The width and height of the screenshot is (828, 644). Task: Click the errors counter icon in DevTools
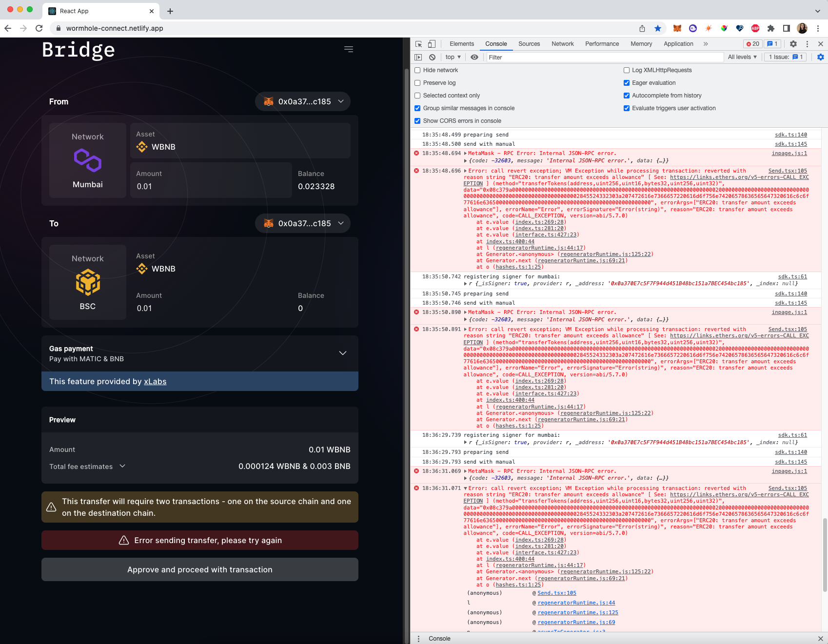(752, 44)
